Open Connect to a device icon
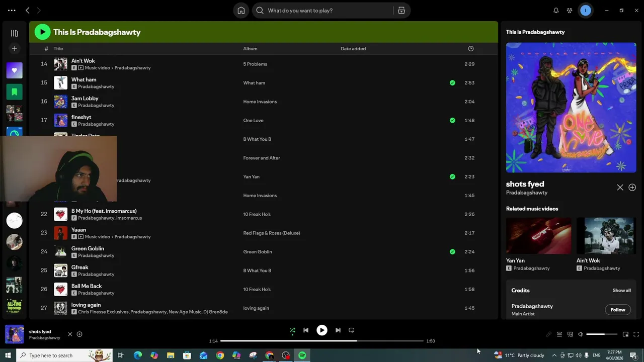 (x=570, y=334)
